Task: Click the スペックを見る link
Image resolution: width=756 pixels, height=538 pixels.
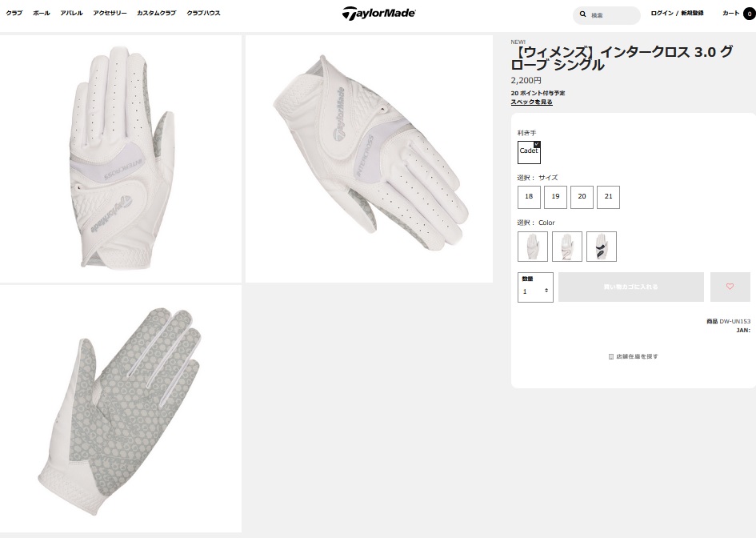Action: point(531,102)
